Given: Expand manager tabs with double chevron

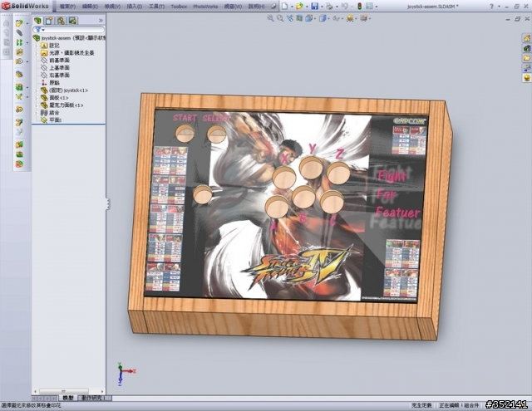Looking at the screenshot, I should 101,21.
